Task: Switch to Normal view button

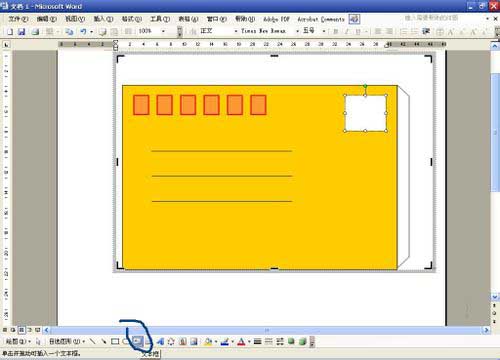Action: [x=5, y=330]
